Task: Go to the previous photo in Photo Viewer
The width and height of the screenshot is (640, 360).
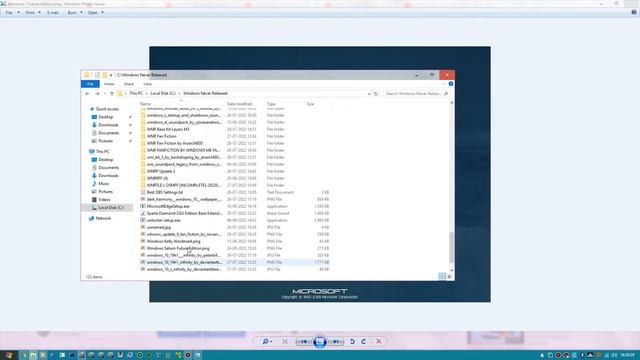Action: coord(304,341)
